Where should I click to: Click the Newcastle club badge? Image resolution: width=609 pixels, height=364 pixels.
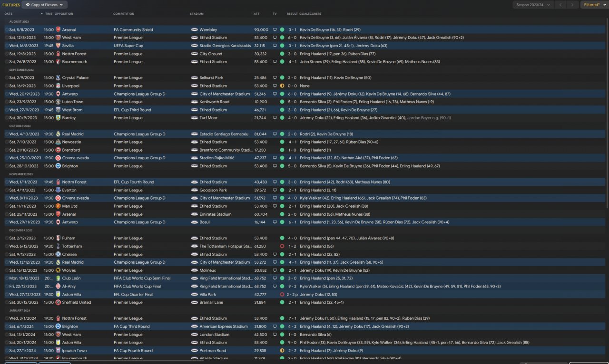pos(58,142)
